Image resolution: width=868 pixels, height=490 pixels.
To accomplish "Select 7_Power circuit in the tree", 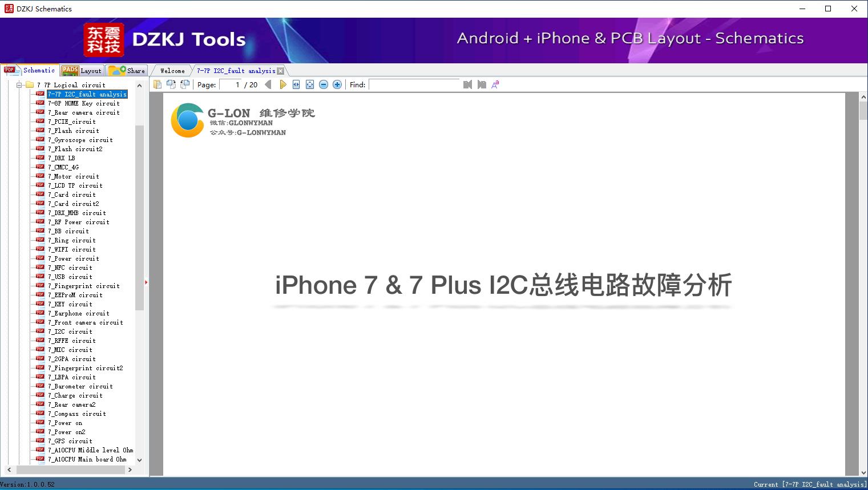I will [74, 258].
